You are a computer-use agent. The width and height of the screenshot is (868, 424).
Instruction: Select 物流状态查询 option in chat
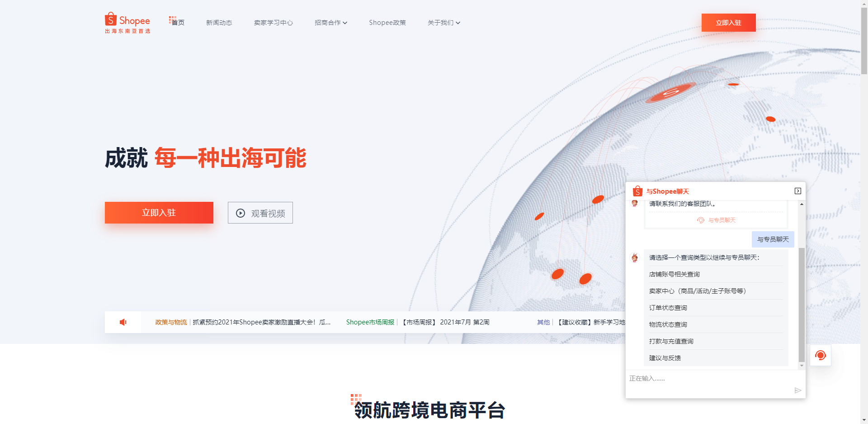(668, 324)
